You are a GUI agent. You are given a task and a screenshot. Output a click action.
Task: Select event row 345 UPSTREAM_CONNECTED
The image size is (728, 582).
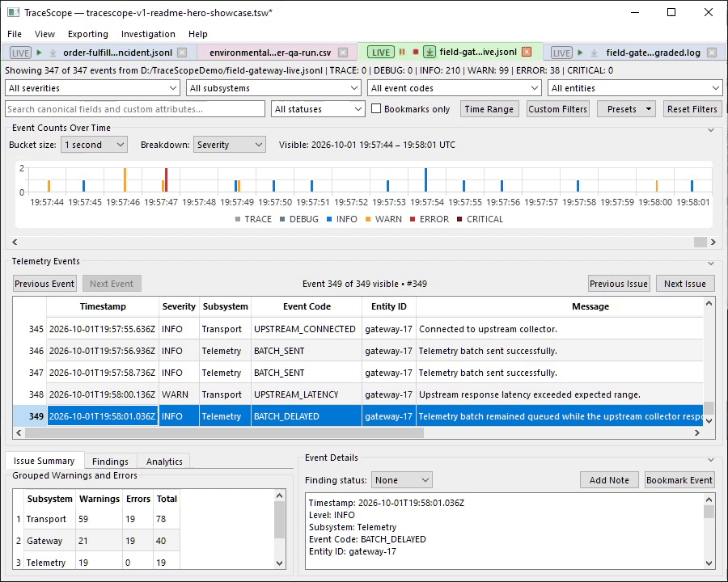click(358, 329)
